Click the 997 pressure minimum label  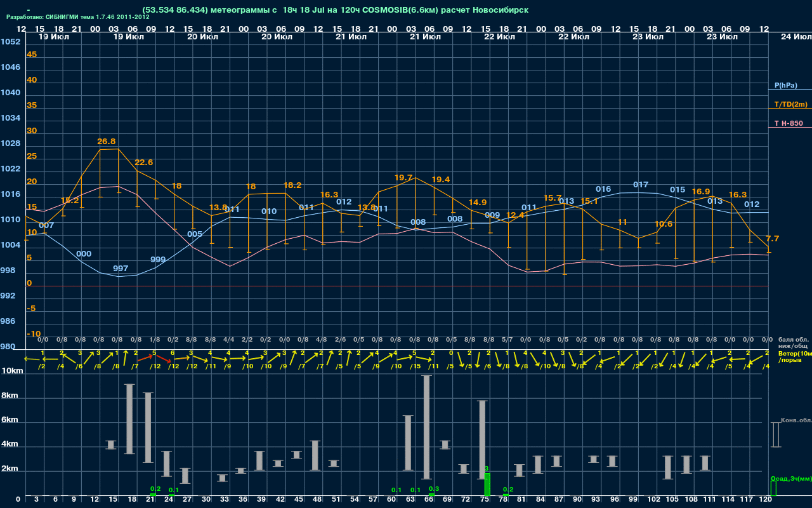(121, 269)
